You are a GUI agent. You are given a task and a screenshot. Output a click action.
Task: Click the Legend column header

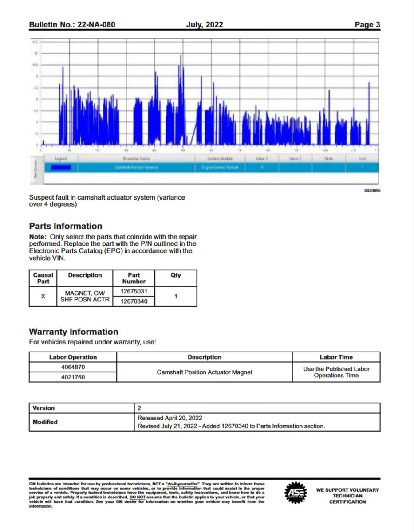[60, 158]
